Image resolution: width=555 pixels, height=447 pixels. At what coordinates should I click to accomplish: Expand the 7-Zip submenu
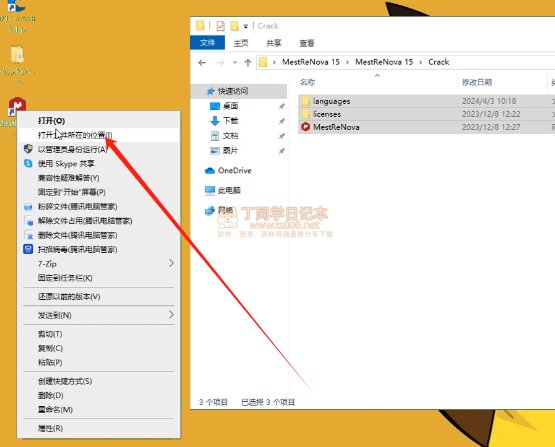coord(99,264)
